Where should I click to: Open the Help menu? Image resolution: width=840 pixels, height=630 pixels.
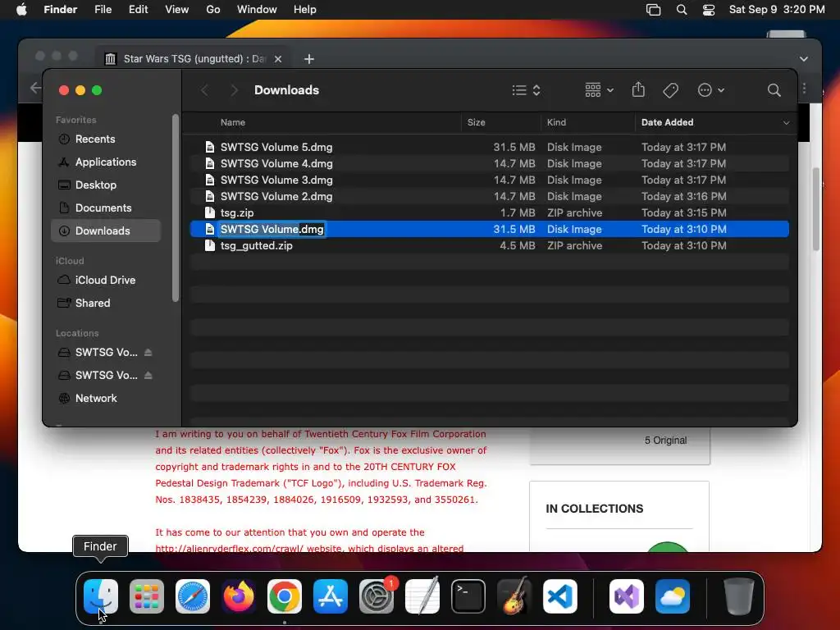[305, 10]
